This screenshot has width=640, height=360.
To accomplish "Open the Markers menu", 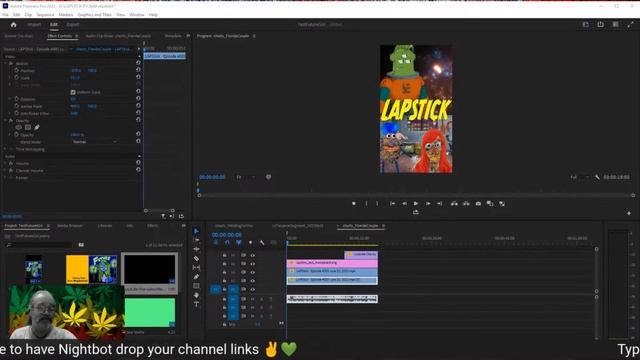I will [x=66, y=15].
